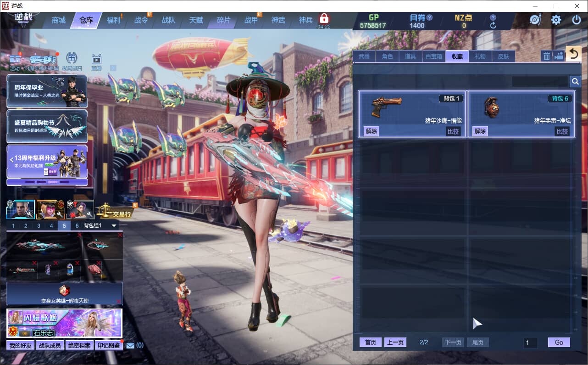Image resolution: width=588 pixels, height=365 pixels.
Task: Open 我的好友 friends list
Action: pos(21,345)
